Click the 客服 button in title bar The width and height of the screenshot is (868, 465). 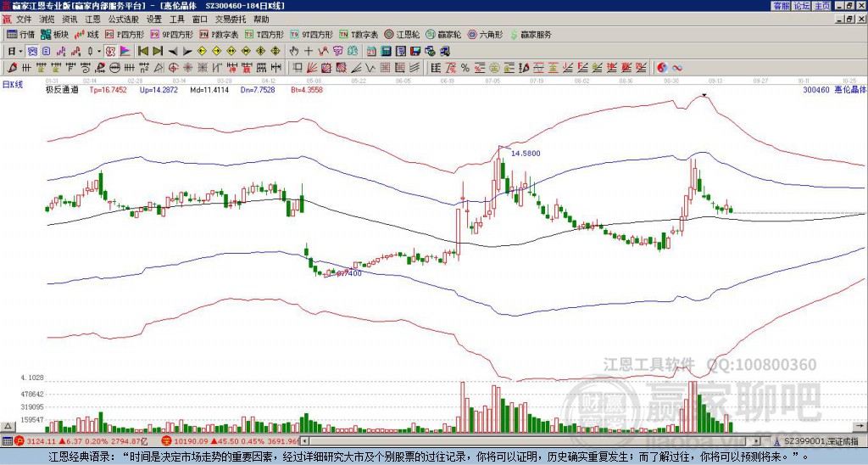coord(781,6)
